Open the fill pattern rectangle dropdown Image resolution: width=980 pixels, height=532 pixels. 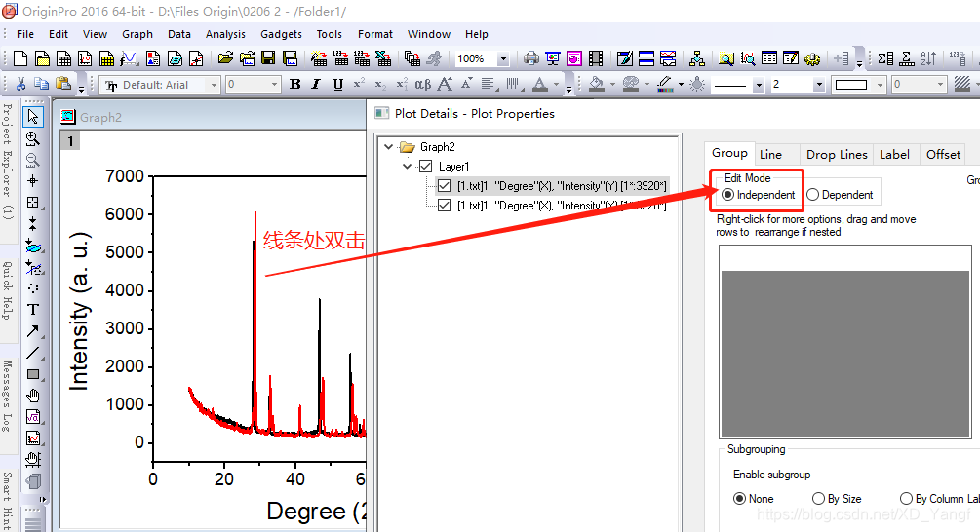(880, 85)
